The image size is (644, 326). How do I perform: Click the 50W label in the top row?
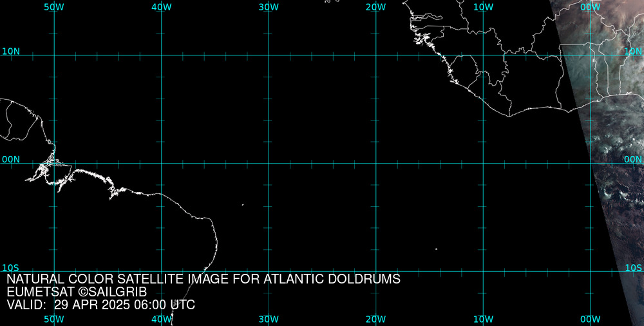[54, 7]
